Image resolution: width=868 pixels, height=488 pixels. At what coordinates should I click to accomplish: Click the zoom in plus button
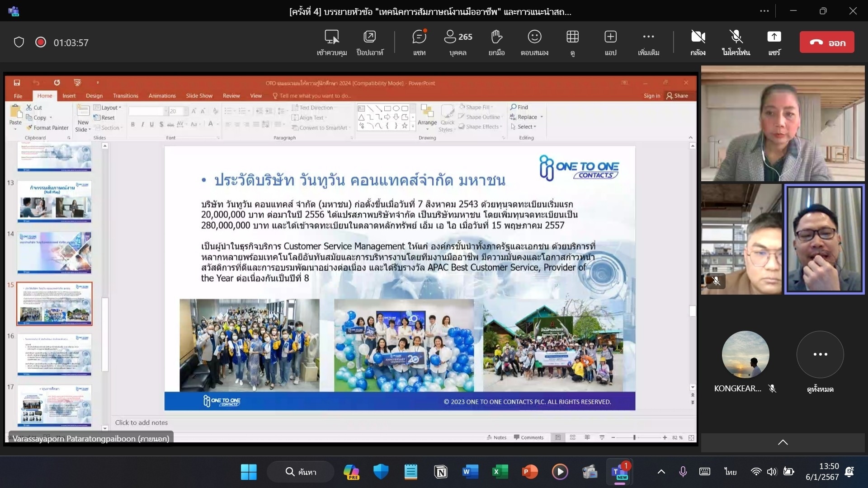665,437
